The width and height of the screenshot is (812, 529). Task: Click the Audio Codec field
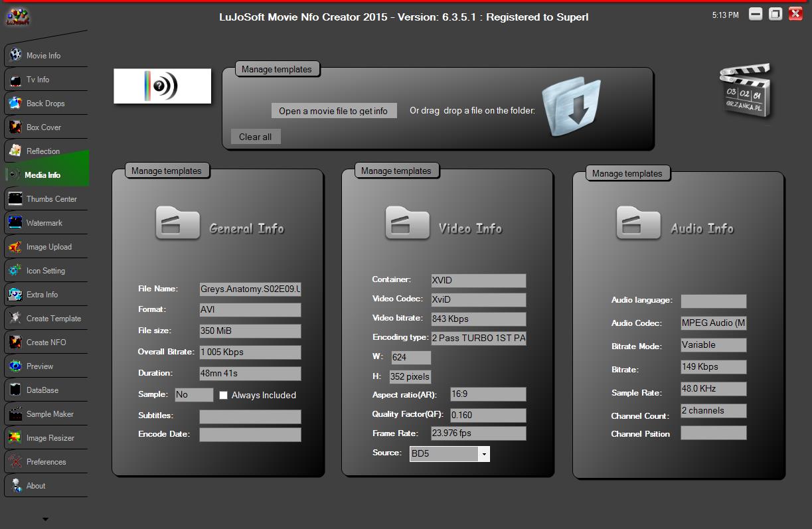pyautogui.click(x=714, y=323)
